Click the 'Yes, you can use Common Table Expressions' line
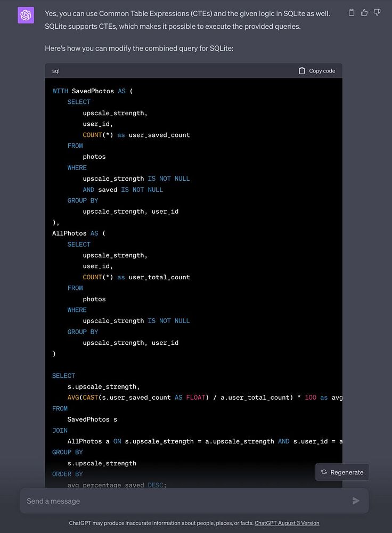 click(187, 14)
